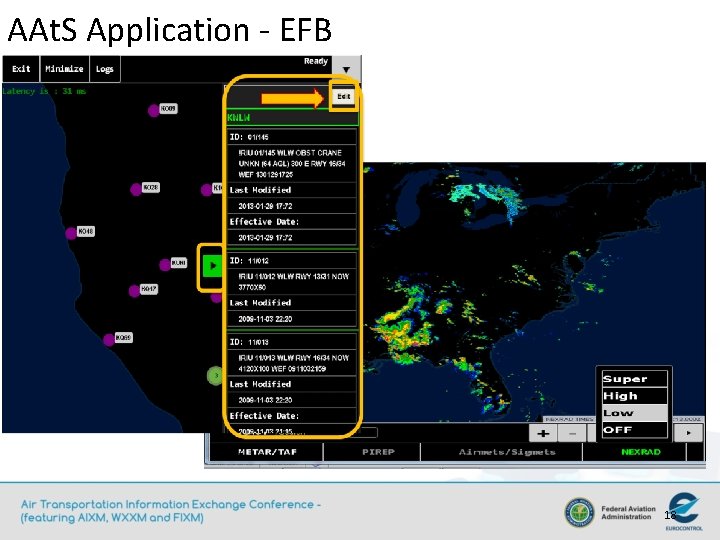Screen dimensions: 720x540
Task: Choose High NEXRAD intensity option
Action: (x=635, y=396)
